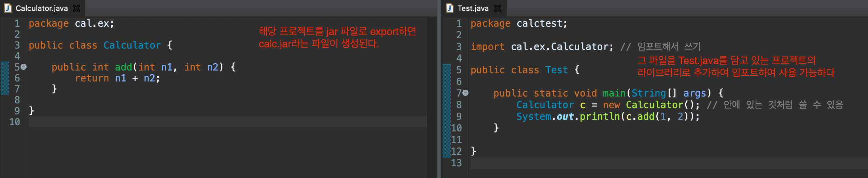Click the 'import cal.ex.Calculator;' statement
This screenshot has height=178, width=868.
pyautogui.click(x=542, y=47)
